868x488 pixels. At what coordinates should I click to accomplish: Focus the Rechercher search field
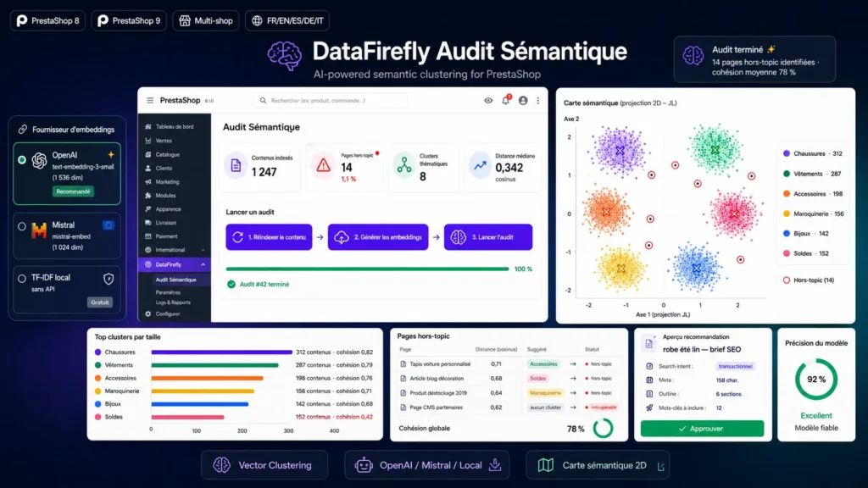331,100
